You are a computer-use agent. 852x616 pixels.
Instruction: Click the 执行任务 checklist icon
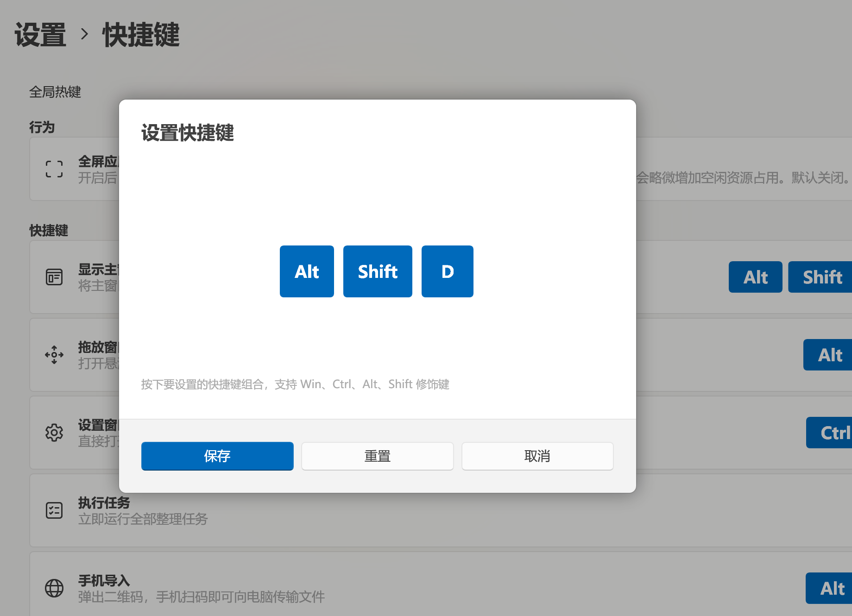[x=54, y=510]
